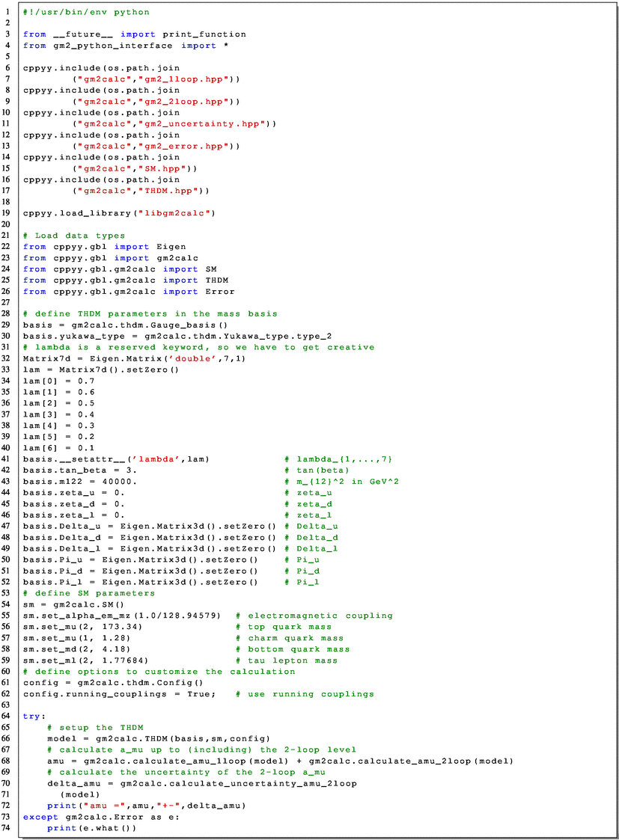
Task: Click the string 'lambda' in __setattr__
Action: [x=156, y=459]
